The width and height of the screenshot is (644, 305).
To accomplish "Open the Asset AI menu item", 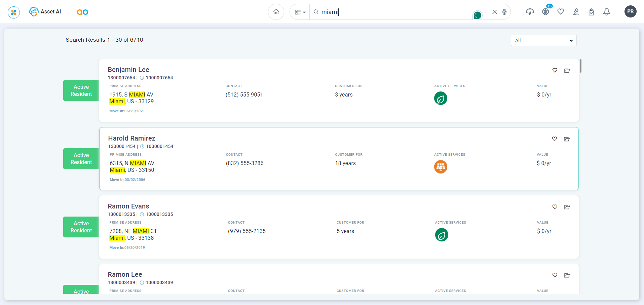I will [x=45, y=12].
